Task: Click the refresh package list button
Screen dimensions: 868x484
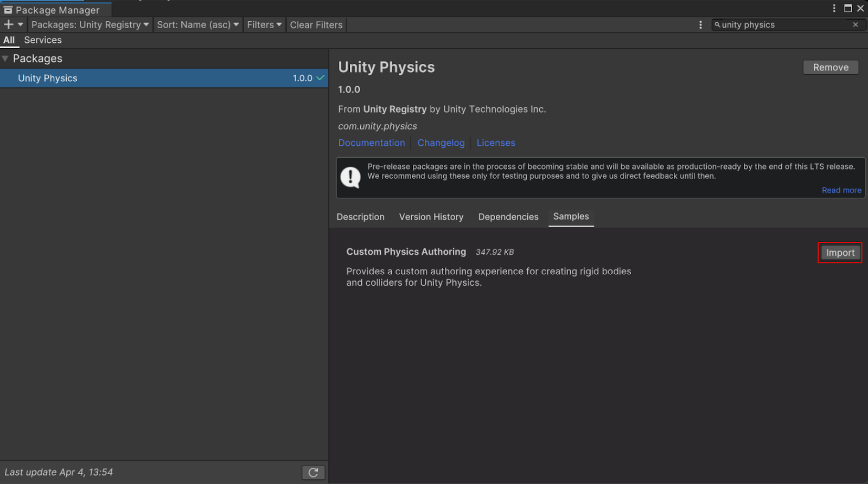Action: tap(313, 473)
